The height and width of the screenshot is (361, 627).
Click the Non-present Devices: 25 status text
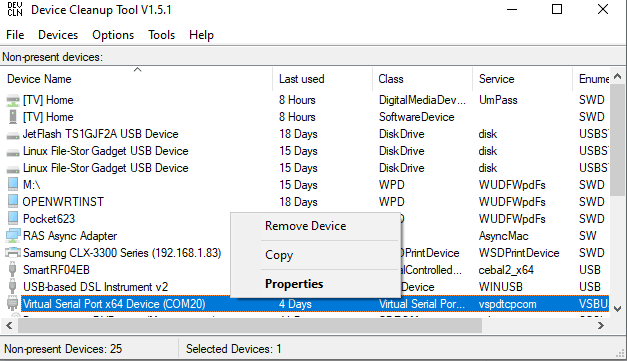point(63,349)
